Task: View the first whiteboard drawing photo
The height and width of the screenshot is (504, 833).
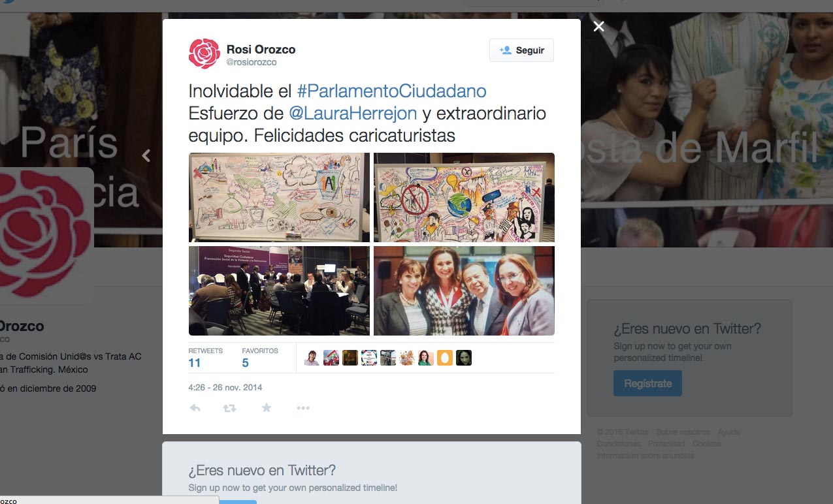Action: pyautogui.click(x=279, y=197)
